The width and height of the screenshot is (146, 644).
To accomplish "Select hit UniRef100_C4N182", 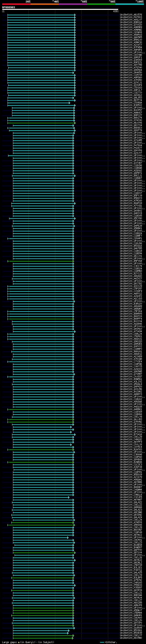I will 131,440.
